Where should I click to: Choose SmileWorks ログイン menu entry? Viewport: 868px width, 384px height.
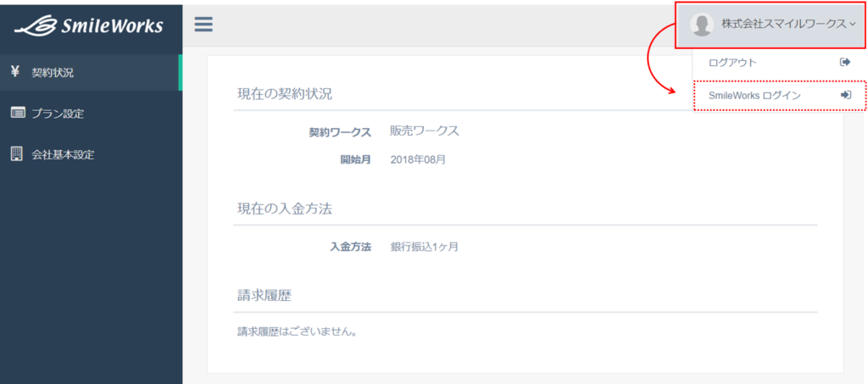pos(780,95)
